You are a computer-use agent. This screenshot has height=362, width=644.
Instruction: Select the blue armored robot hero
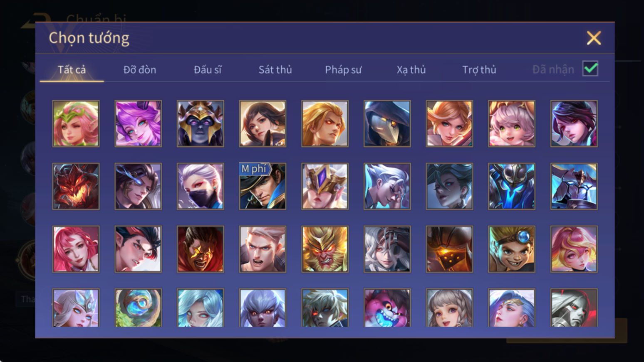tap(512, 186)
